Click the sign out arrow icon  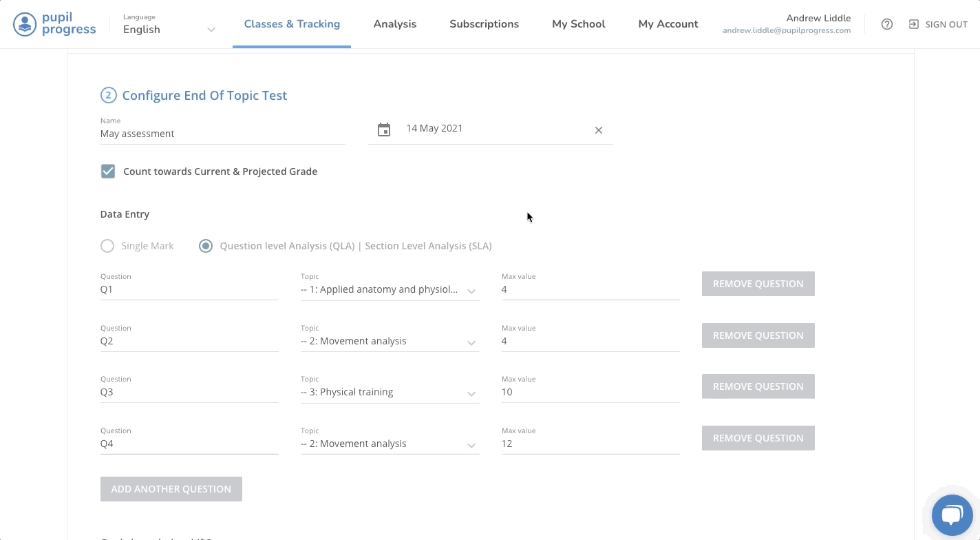click(x=913, y=24)
